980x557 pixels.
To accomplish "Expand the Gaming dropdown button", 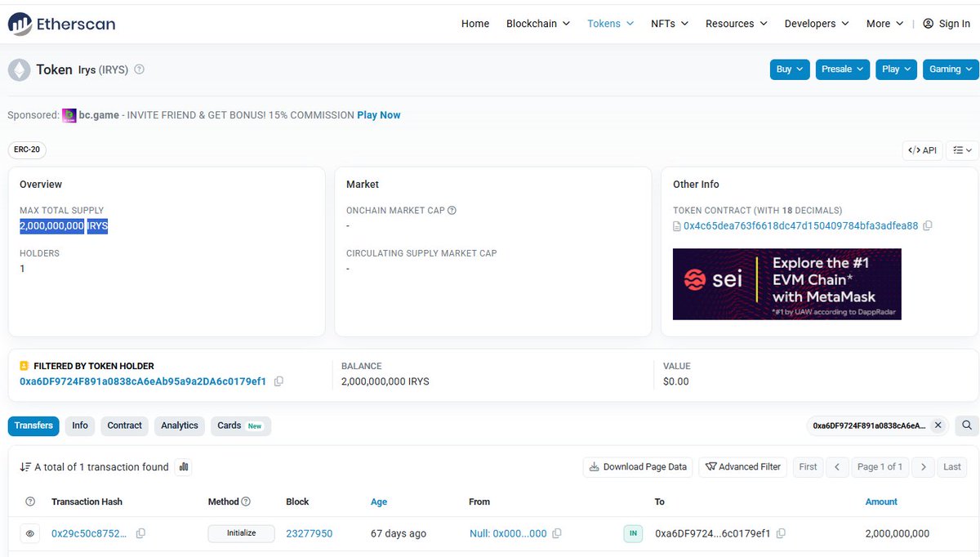I will (951, 69).
